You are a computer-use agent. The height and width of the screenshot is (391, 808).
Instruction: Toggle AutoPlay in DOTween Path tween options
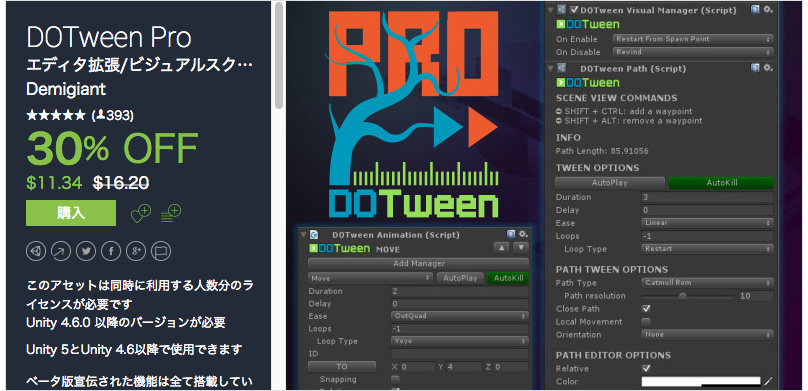(x=610, y=183)
